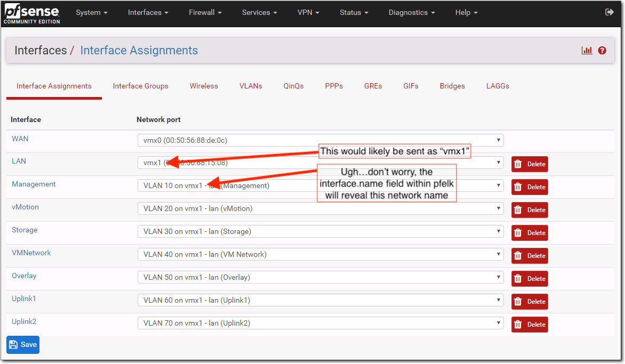Open the Diagnostics menu

[x=411, y=12]
